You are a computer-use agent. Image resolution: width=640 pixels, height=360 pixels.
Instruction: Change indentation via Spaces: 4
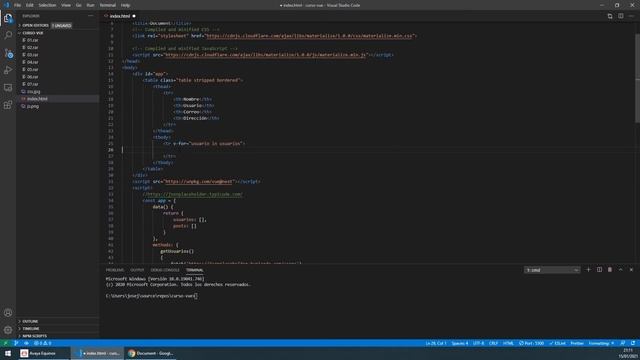pyautogui.click(x=460, y=343)
